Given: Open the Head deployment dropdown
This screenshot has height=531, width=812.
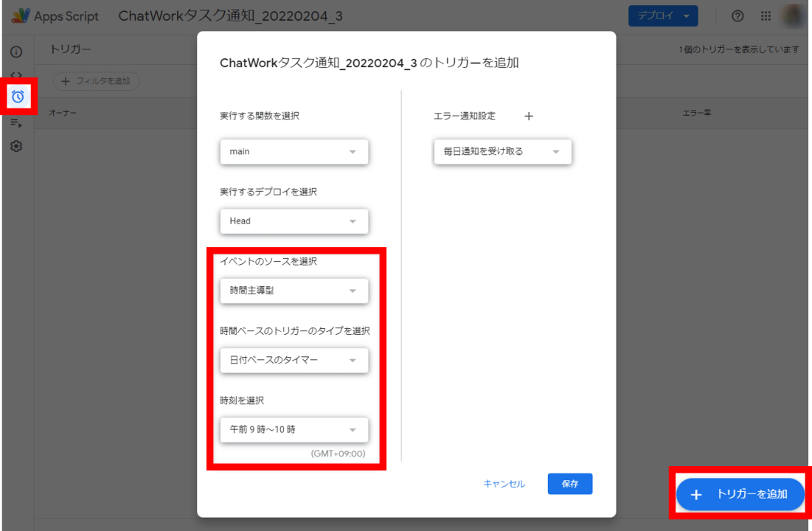Looking at the screenshot, I should [x=294, y=221].
